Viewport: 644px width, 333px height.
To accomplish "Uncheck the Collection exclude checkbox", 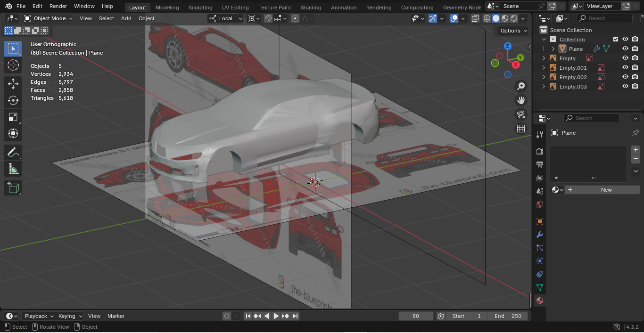I will (x=615, y=39).
